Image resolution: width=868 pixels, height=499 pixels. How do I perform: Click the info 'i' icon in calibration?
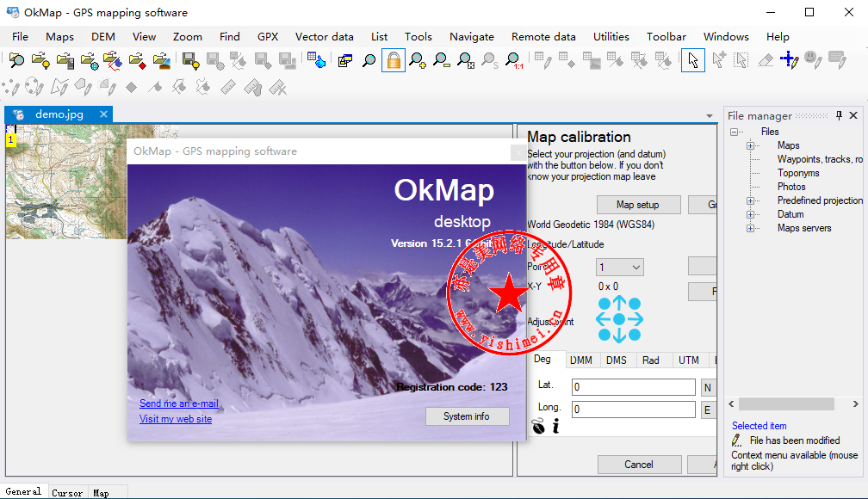556,426
